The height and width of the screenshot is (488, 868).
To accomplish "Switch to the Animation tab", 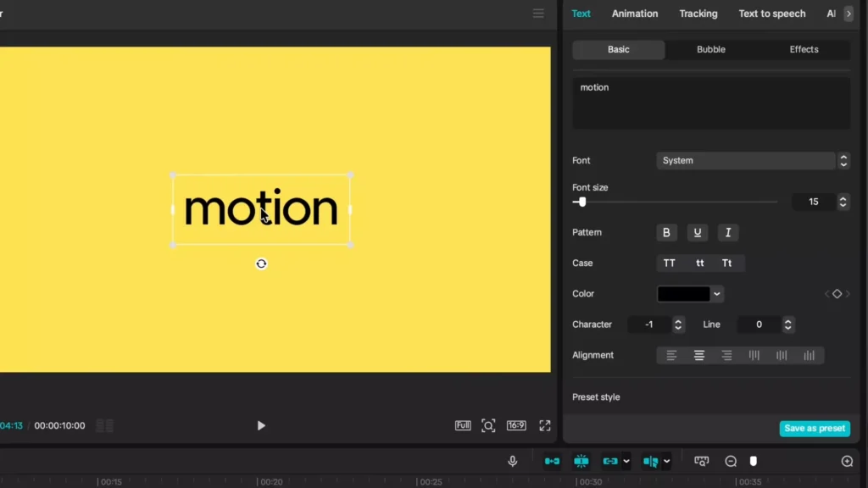I will point(634,14).
